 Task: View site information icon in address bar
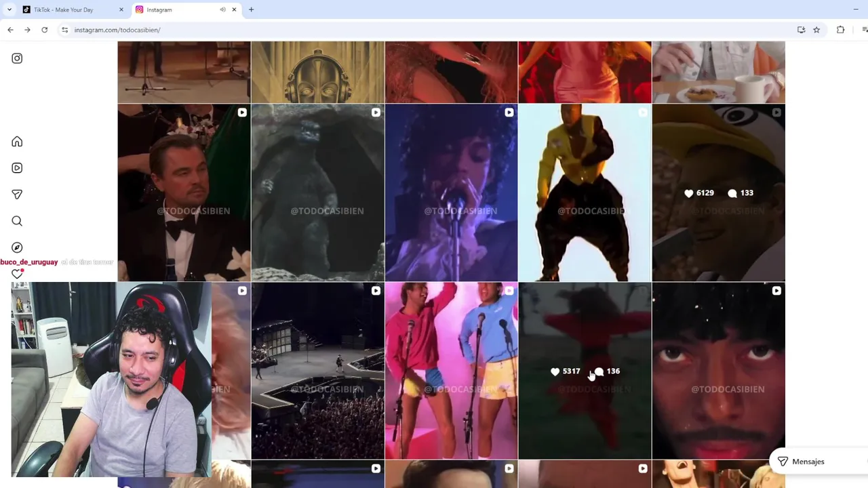pos(64,30)
